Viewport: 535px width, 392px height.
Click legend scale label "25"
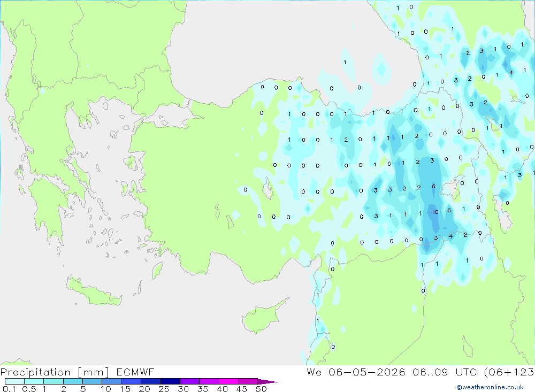164,389
